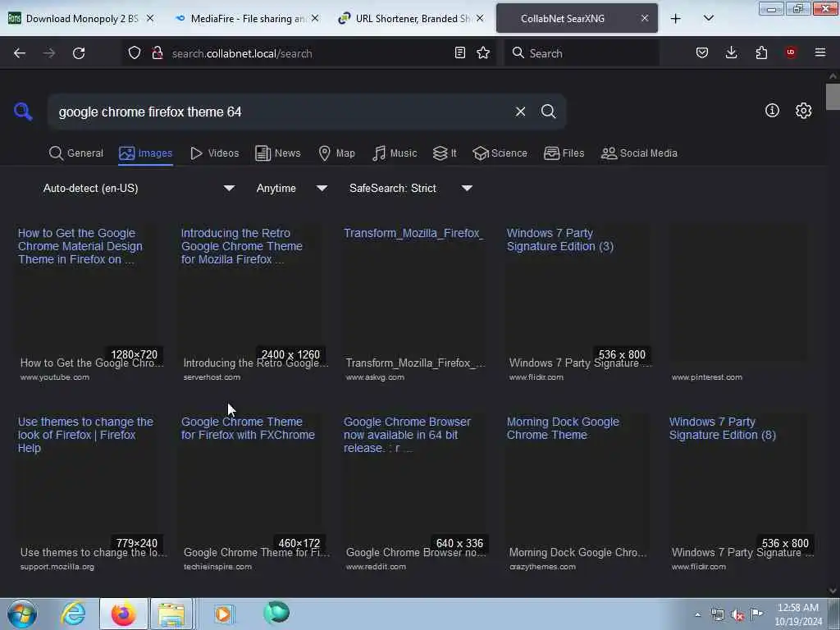Image resolution: width=840 pixels, height=630 pixels.
Task: Launch Internet Explorer from taskbar
Action: (73, 614)
